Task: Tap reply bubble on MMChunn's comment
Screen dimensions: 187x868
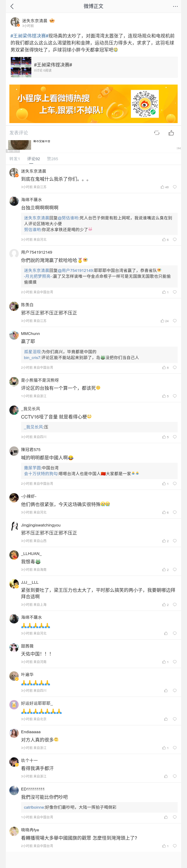Action: coord(175,368)
